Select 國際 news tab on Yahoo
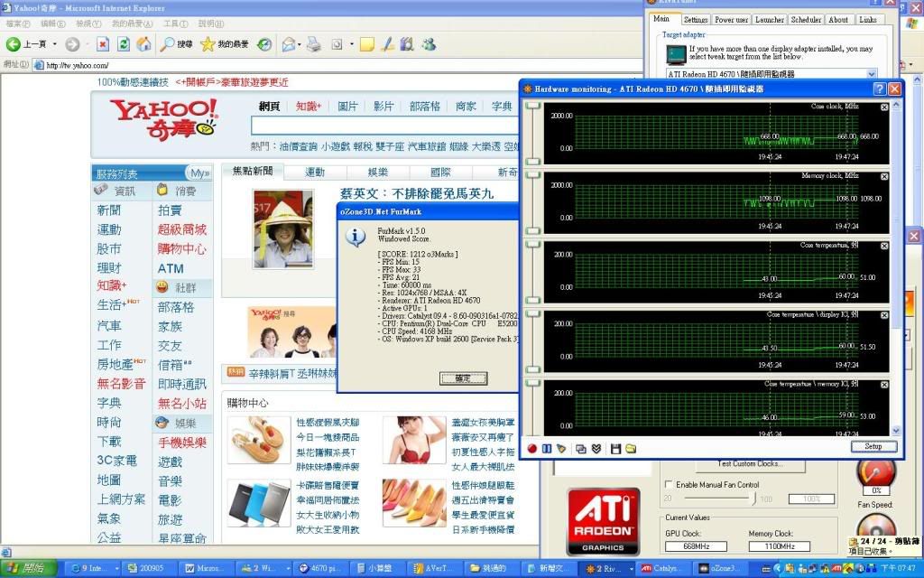This screenshot has height=578, width=924. tap(440, 172)
